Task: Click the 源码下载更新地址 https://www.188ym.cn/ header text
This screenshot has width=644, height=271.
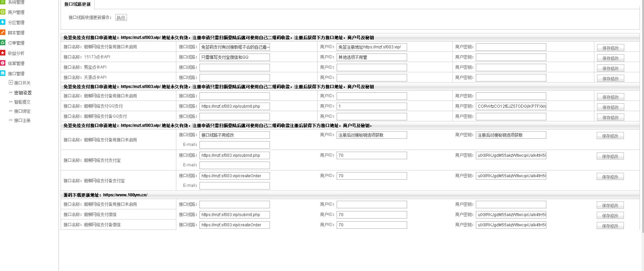Action: (x=106, y=195)
